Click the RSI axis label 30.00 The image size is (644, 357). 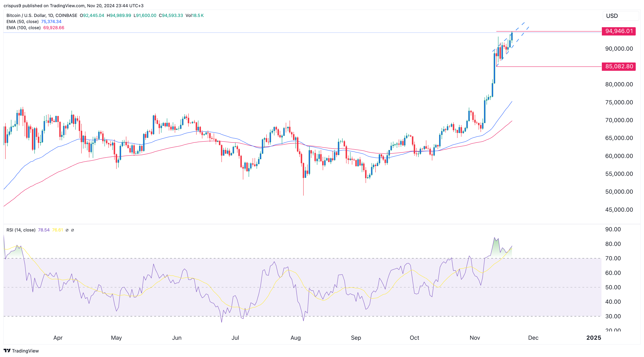(x=613, y=316)
